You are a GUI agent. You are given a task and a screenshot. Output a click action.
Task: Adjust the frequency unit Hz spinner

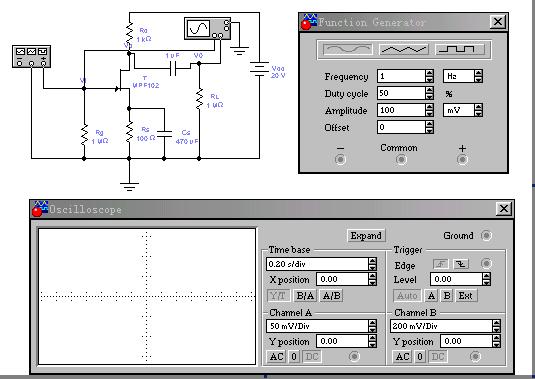click(x=478, y=76)
